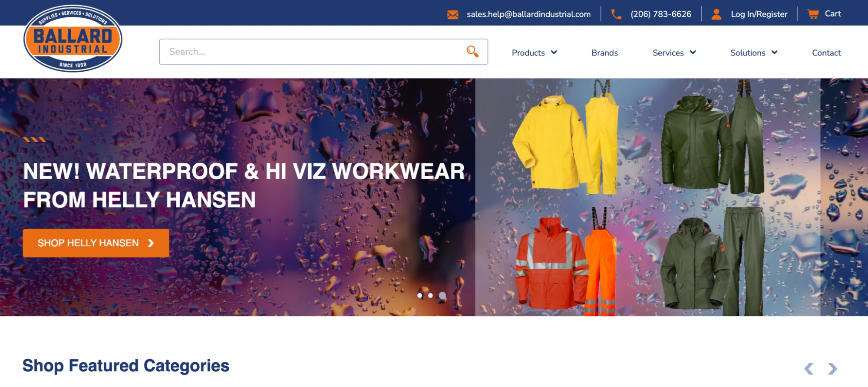
Task: Click the orange envelope email icon
Action: coord(453,15)
